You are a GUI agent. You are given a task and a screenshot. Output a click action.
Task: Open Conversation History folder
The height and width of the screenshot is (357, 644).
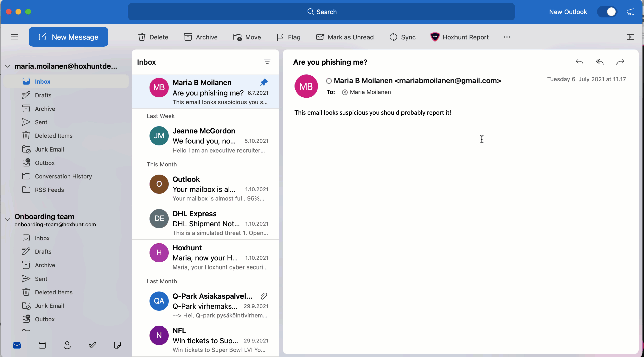pyautogui.click(x=66, y=176)
